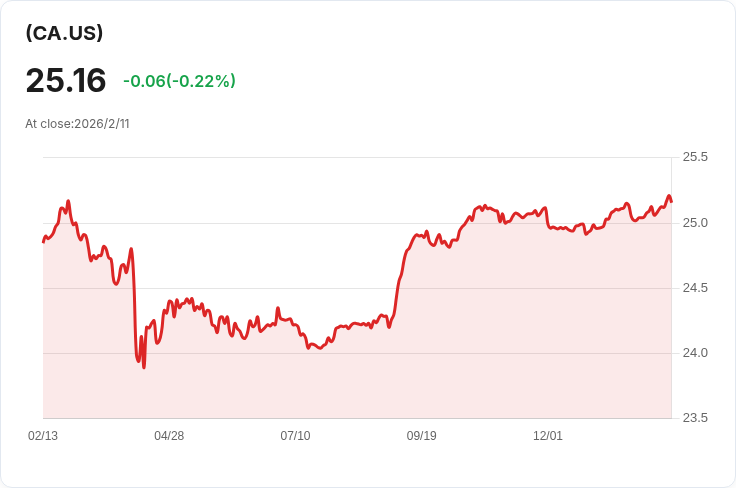The image size is (736, 488).
Task: Click the At close:2026/2/11 date label
Action: tap(77, 123)
